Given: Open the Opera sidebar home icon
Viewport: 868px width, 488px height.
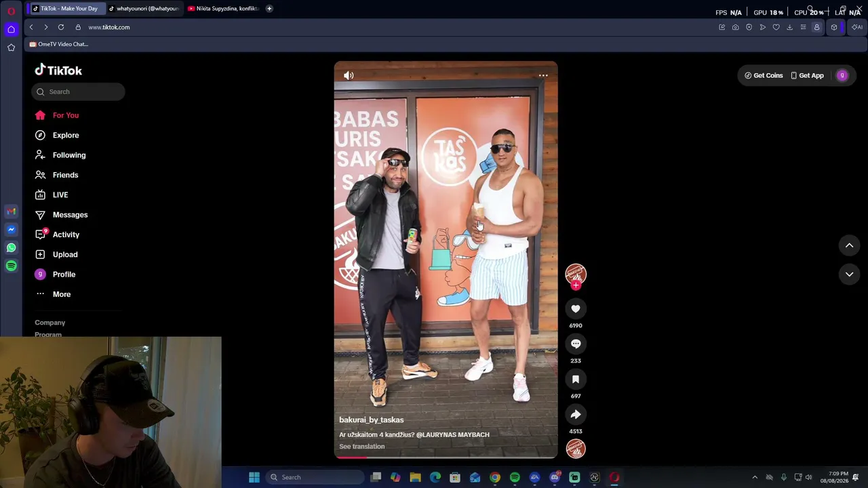Looking at the screenshot, I should (x=11, y=29).
